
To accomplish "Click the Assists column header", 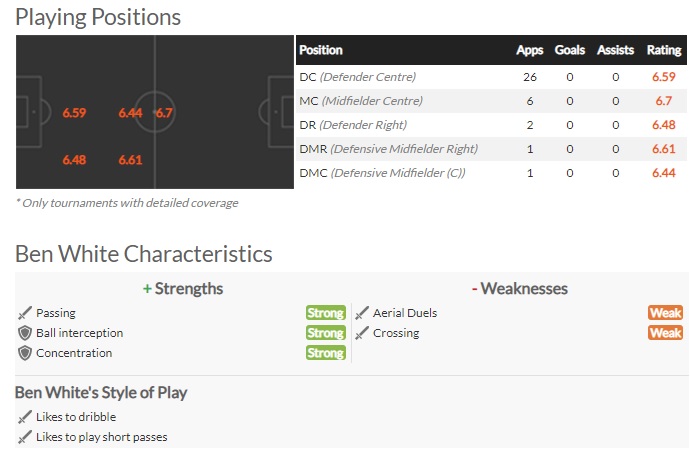I will click(615, 50).
